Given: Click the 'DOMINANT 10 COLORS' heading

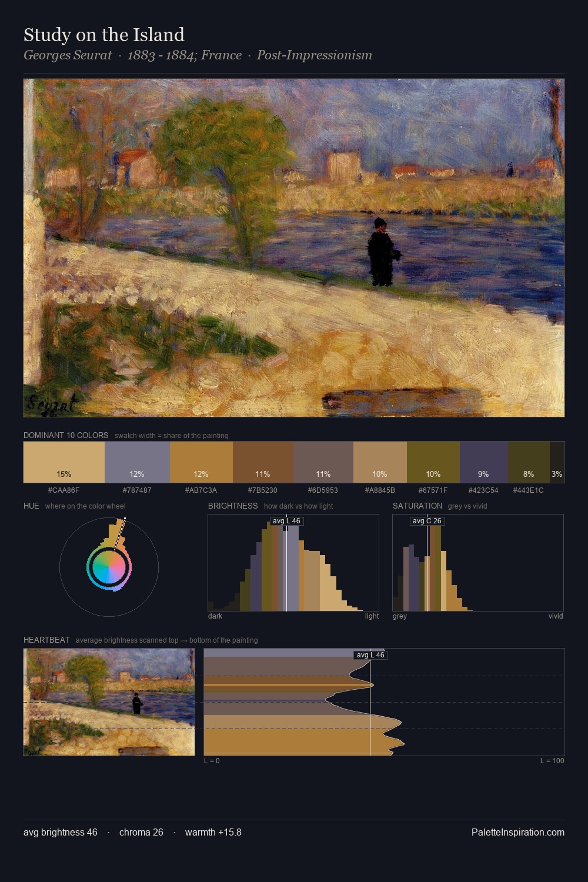Looking at the screenshot, I should click(66, 435).
